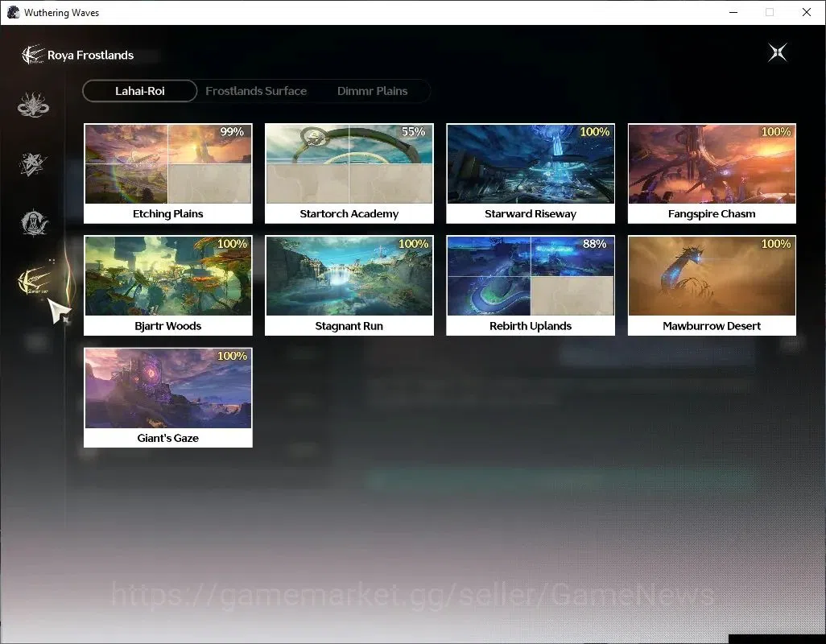This screenshot has width=826, height=644.
Task: Select the second region icon with star emblem
Action: (33, 163)
